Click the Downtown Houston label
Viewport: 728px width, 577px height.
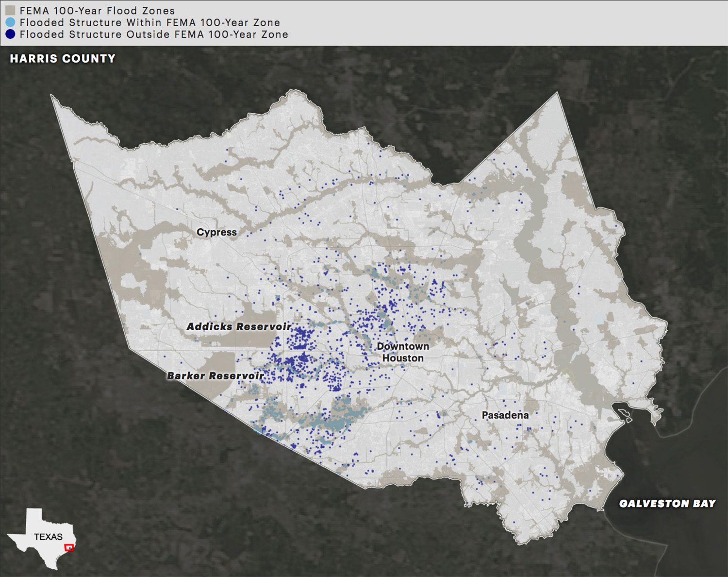403,352
